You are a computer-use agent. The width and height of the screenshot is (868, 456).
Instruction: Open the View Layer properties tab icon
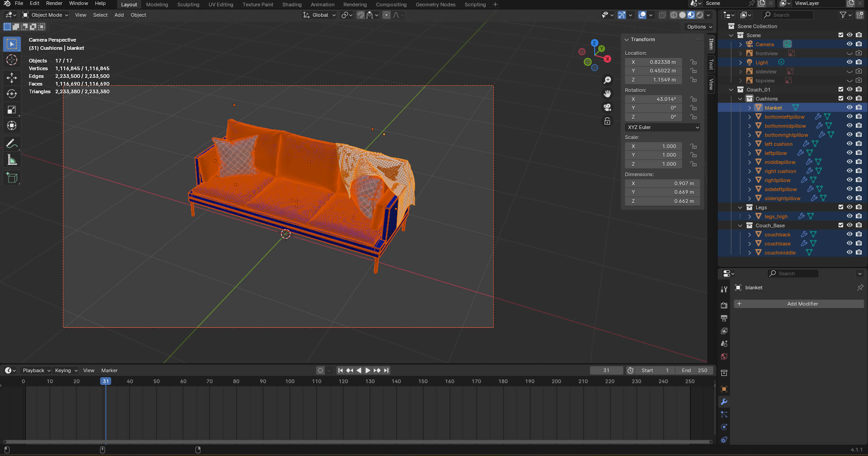tap(724, 331)
